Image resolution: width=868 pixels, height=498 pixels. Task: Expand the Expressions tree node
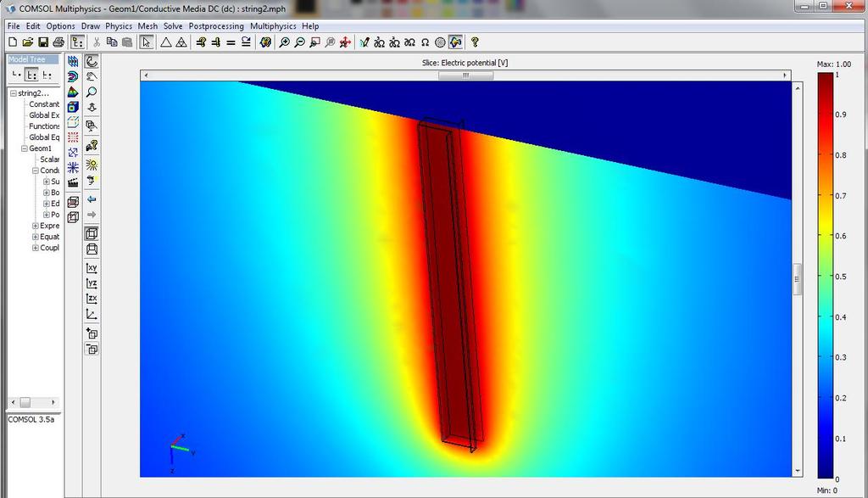point(36,226)
